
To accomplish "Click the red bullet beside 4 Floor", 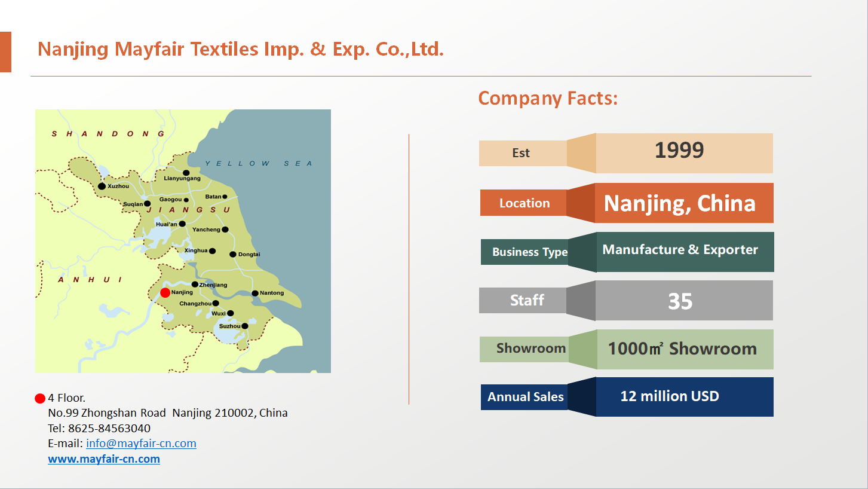I will tap(40, 398).
